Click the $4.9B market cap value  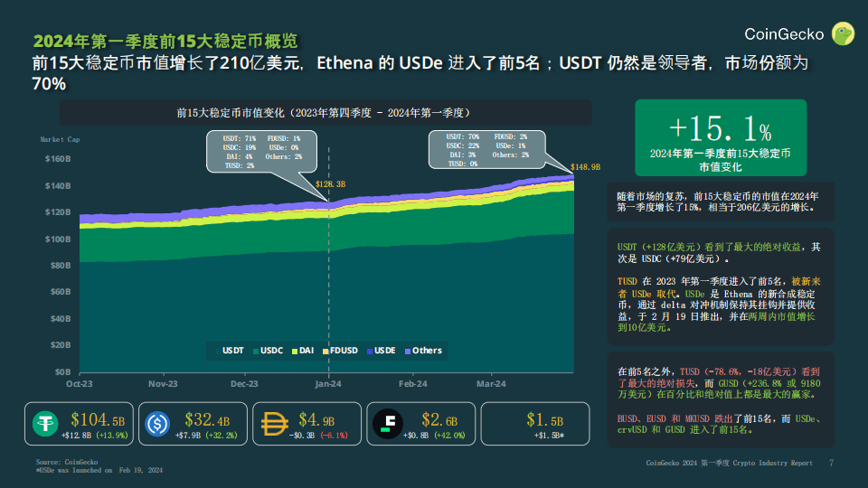pos(316,420)
